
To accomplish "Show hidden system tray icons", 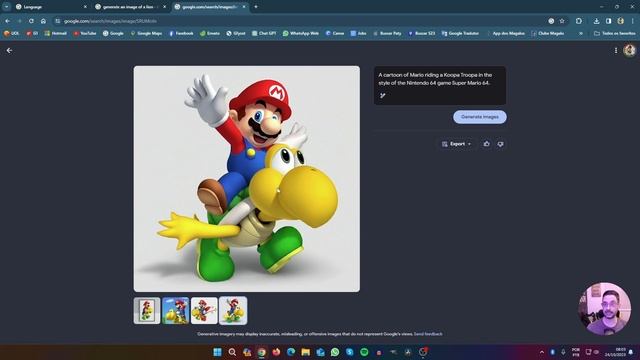I will [x=542, y=352].
